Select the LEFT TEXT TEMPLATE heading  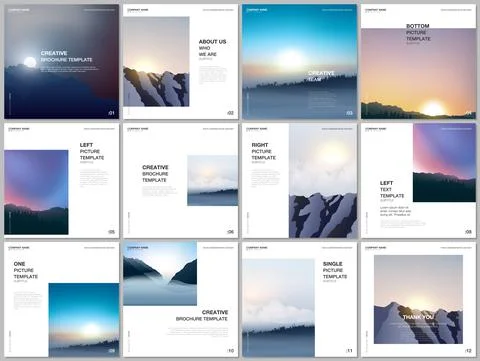click(392, 189)
